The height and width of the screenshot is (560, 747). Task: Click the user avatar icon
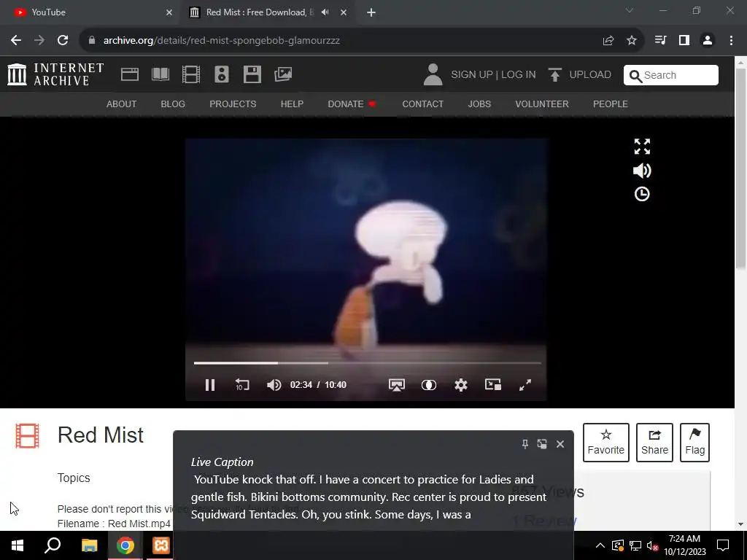(x=433, y=75)
